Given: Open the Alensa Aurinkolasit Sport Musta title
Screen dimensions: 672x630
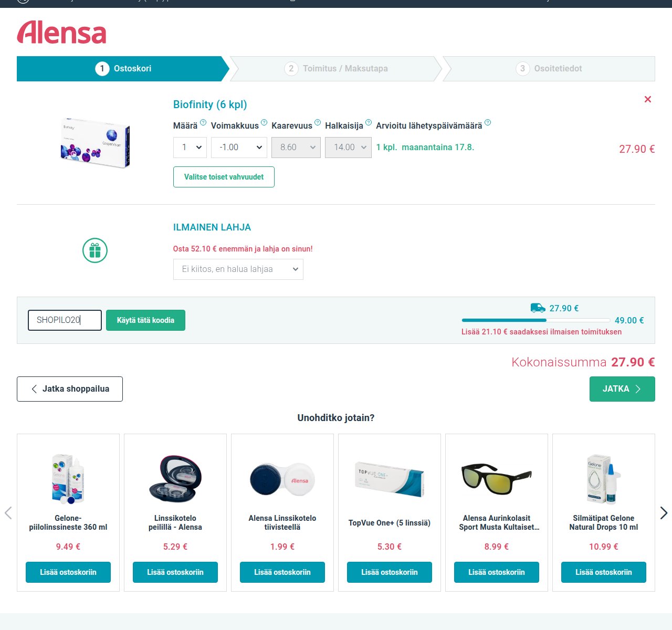Looking at the screenshot, I should coord(499,523).
